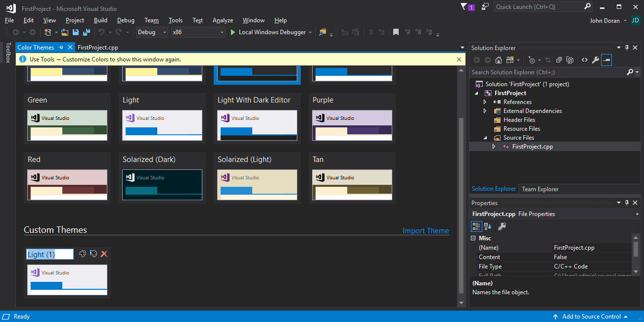
Task: Collapse the Source Files folder
Action: tap(485, 138)
